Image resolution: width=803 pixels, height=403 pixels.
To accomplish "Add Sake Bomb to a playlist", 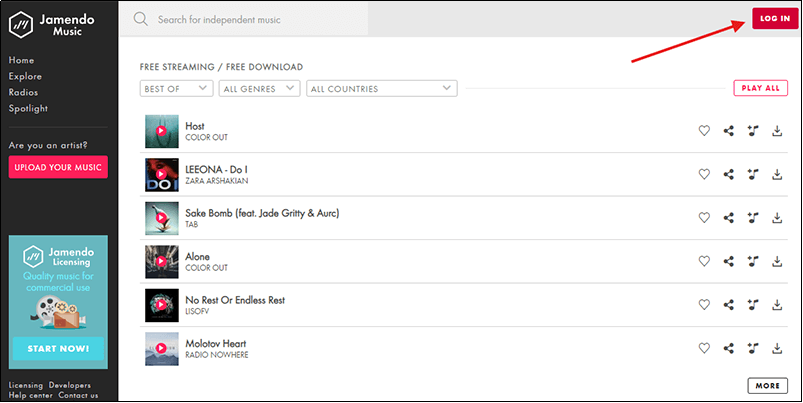I will coord(753,217).
